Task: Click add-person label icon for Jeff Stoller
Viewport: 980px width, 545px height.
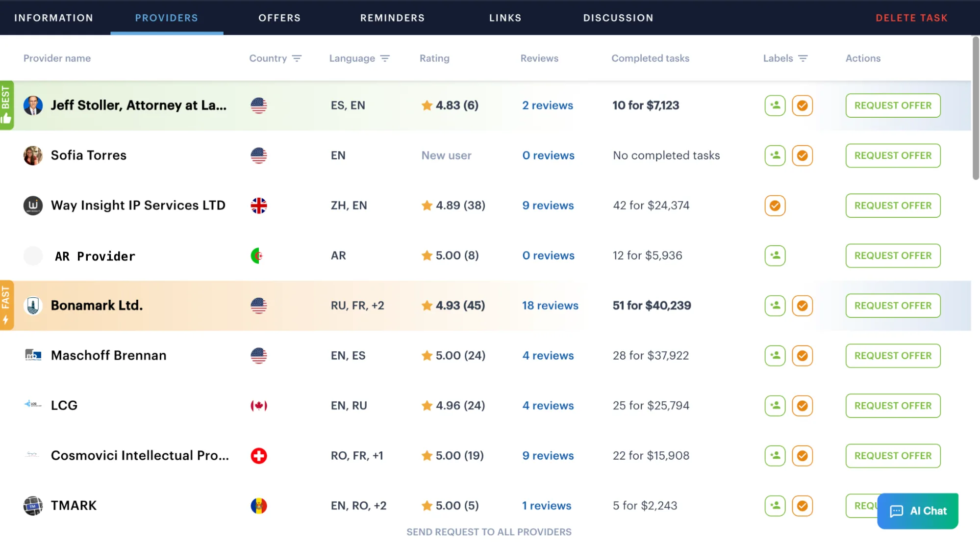Action: point(775,105)
